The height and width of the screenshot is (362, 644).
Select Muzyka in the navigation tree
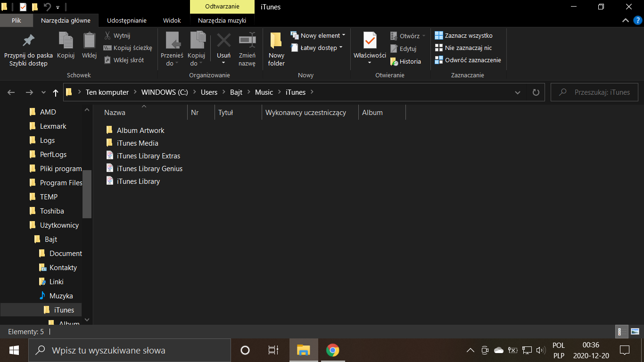point(56,296)
